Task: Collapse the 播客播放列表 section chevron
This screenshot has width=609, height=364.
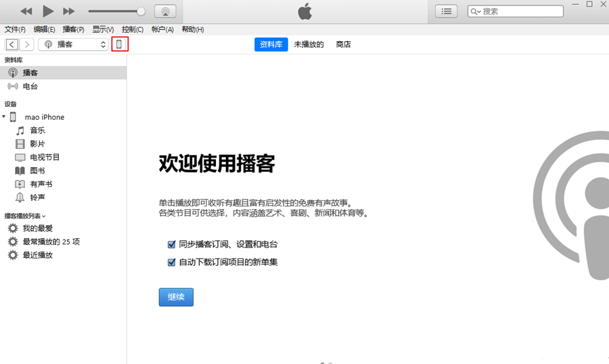Action: tap(43, 217)
